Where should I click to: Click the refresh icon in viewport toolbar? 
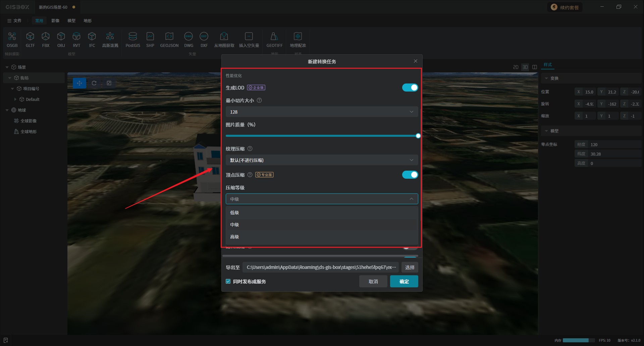[x=94, y=83]
